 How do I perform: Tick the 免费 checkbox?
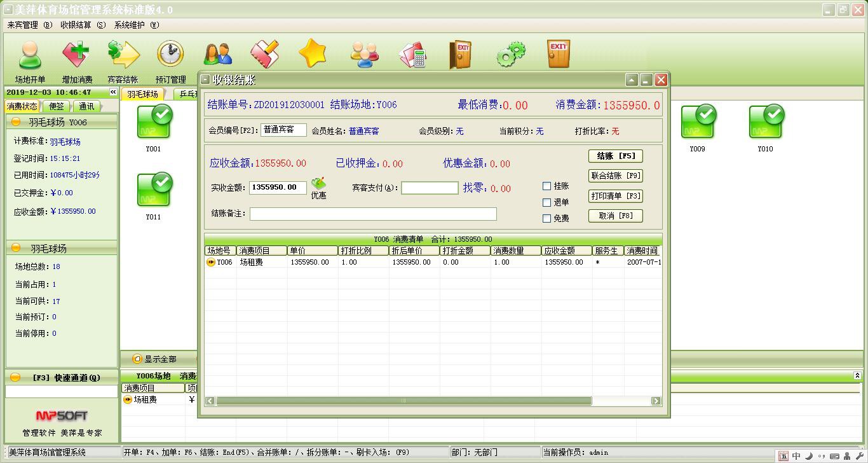pyautogui.click(x=546, y=218)
